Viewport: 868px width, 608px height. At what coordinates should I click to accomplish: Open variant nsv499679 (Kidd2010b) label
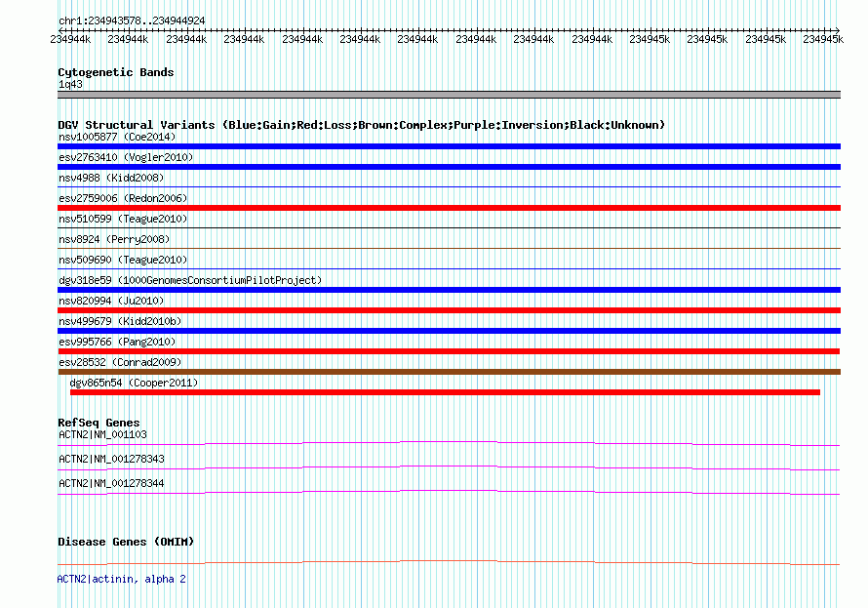tap(120, 321)
